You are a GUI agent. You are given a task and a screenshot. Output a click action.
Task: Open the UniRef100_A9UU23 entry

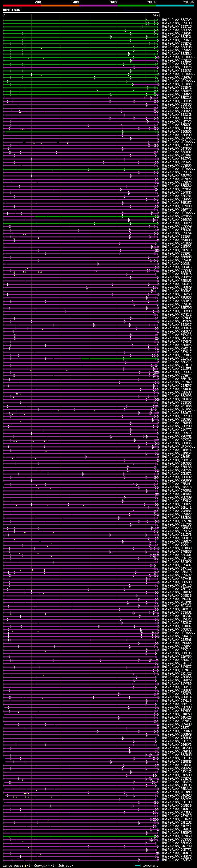177,111
